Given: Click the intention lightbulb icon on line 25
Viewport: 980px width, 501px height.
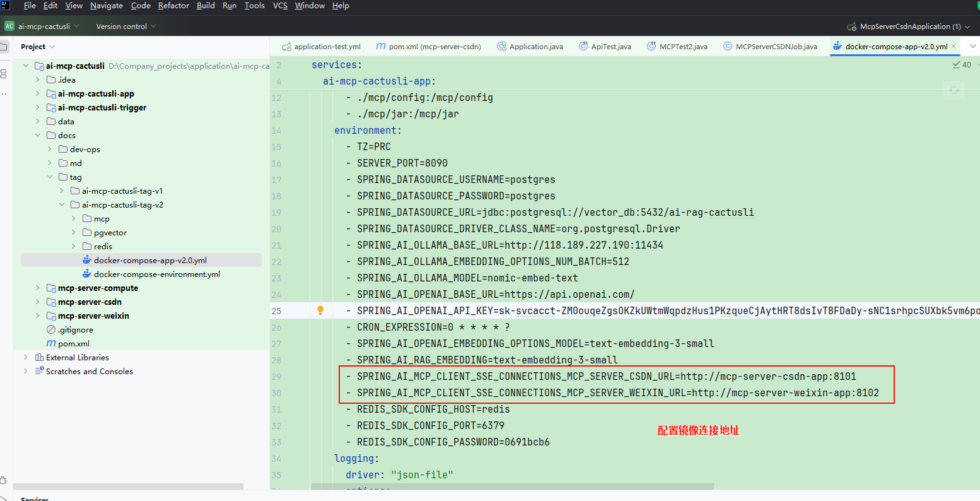Looking at the screenshot, I should click(x=320, y=310).
